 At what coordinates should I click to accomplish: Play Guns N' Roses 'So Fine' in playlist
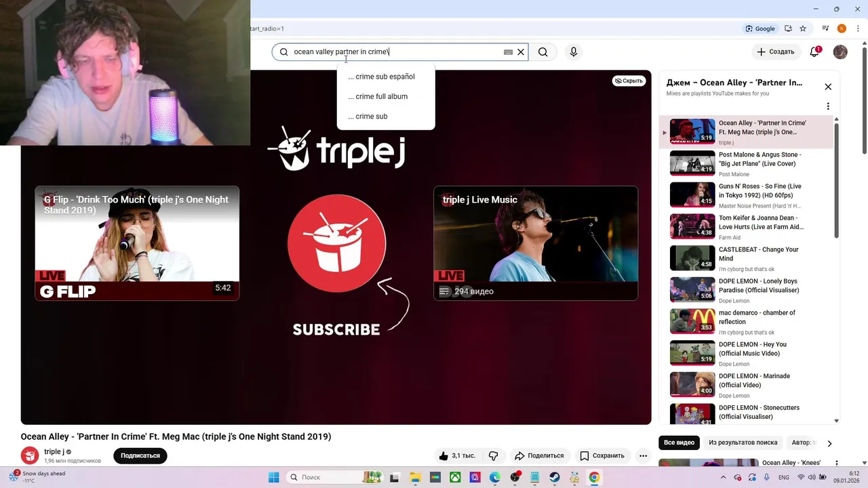click(746, 195)
